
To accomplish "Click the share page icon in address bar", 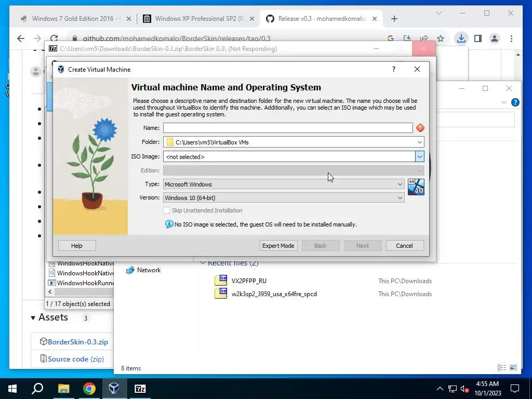I will tap(424, 38).
